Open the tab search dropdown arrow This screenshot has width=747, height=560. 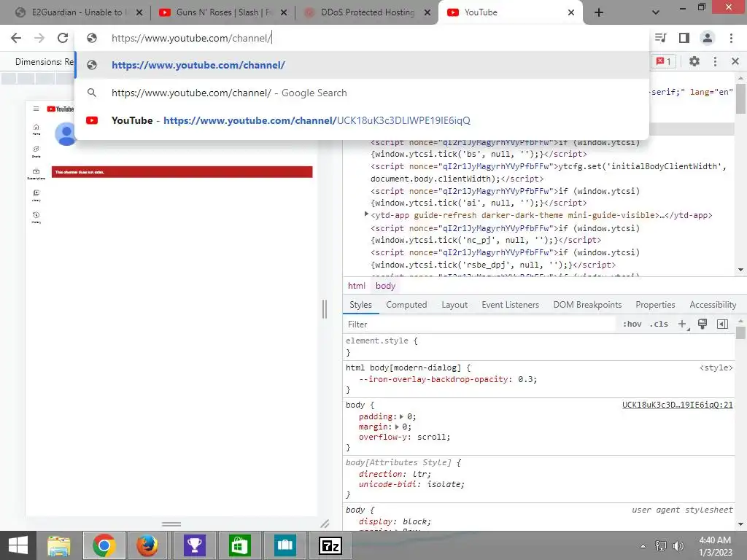(x=656, y=12)
